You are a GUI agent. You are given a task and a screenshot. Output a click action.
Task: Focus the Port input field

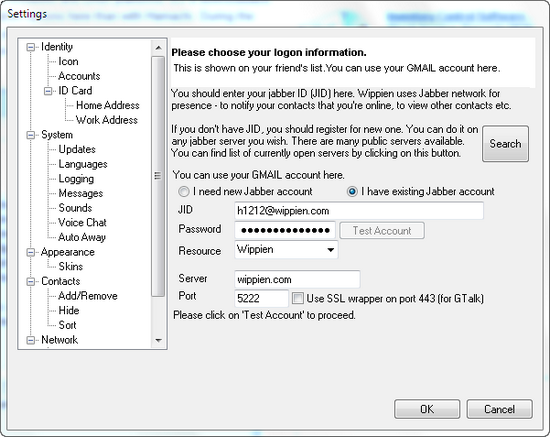coord(261,298)
